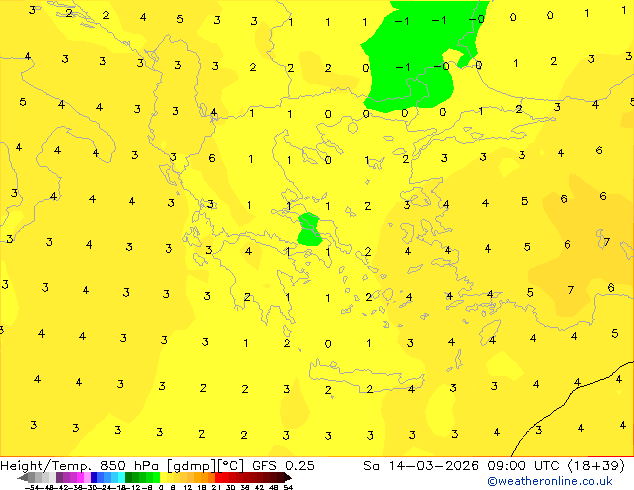Viewport: 634px width, 490px height.
Task: Select the bright yellow swatch in the color scale
Action: tap(163, 477)
